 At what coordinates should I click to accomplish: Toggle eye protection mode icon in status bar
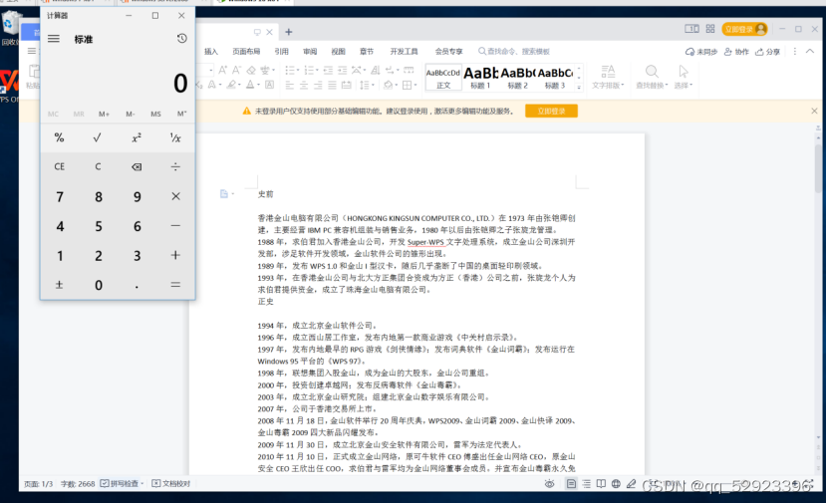[x=549, y=483]
